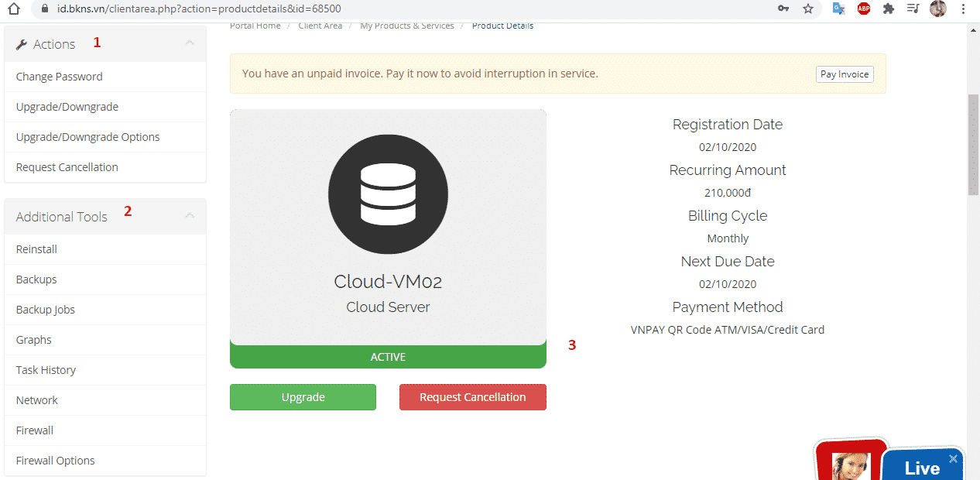
Task: Click the browser address bar URL
Action: coord(199,9)
